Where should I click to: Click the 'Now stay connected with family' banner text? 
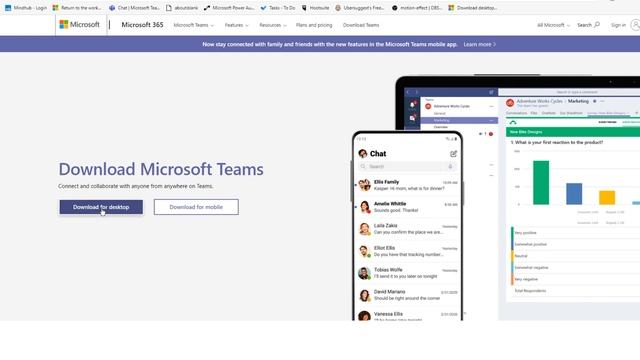[x=329, y=44]
